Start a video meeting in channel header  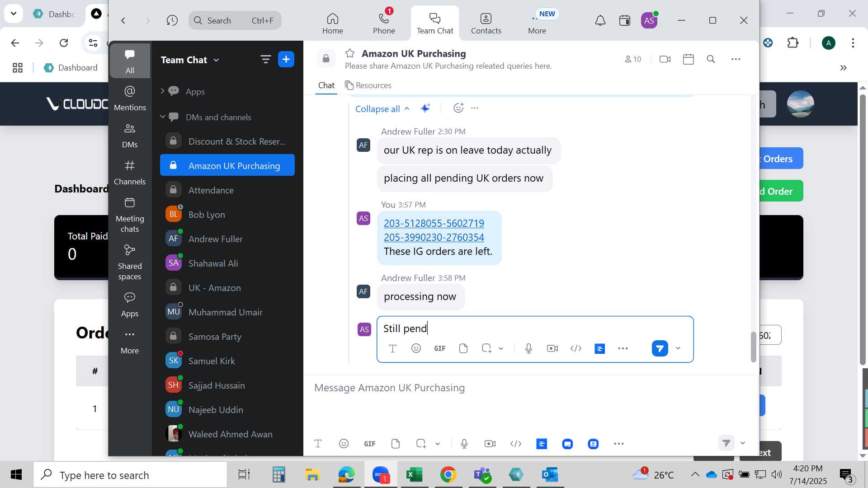tap(665, 59)
